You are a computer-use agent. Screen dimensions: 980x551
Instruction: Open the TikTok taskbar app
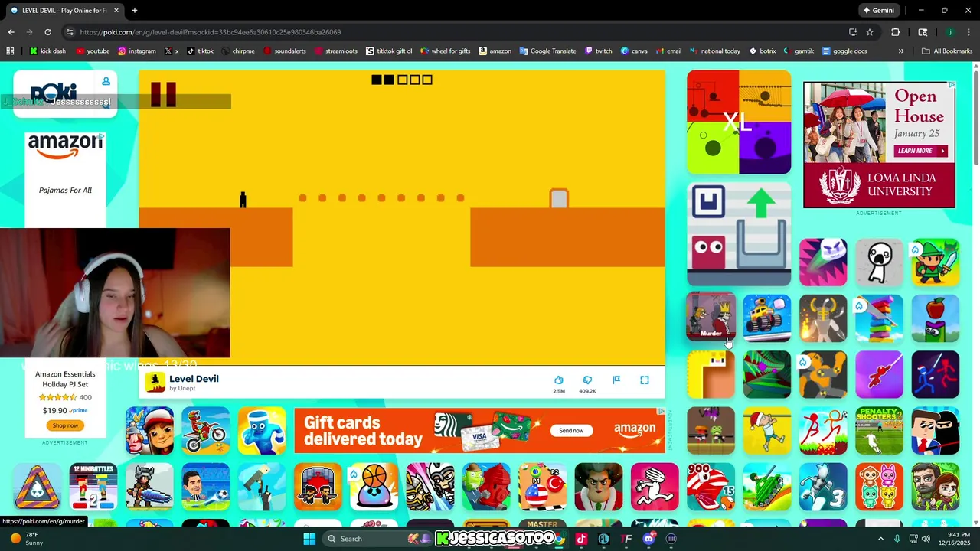click(x=581, y=539)
